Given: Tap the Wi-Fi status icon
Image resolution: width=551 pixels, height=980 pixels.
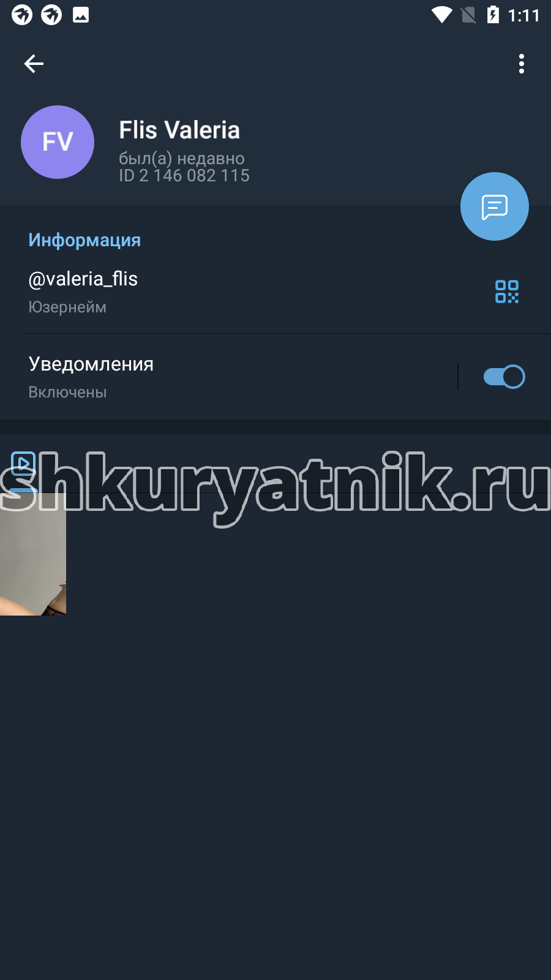Looking at the screenshot, I should [x=441, y=15].
